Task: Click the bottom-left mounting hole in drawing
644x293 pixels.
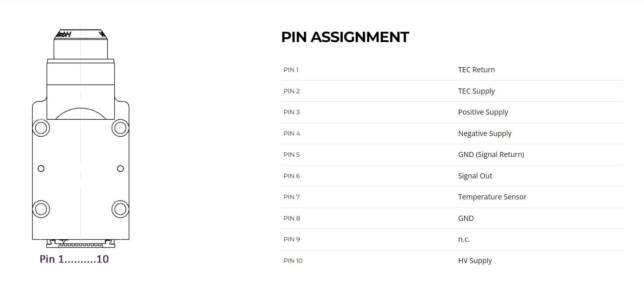Action: tap(41, 209)
